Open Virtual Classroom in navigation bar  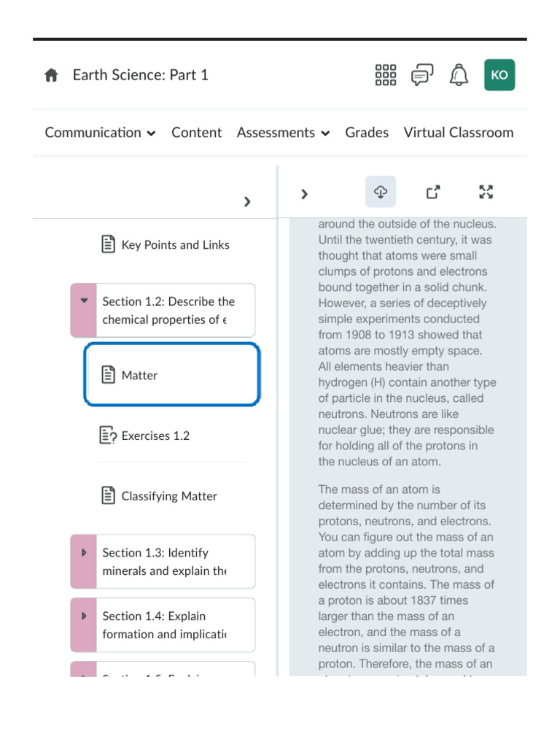(458, 133)
